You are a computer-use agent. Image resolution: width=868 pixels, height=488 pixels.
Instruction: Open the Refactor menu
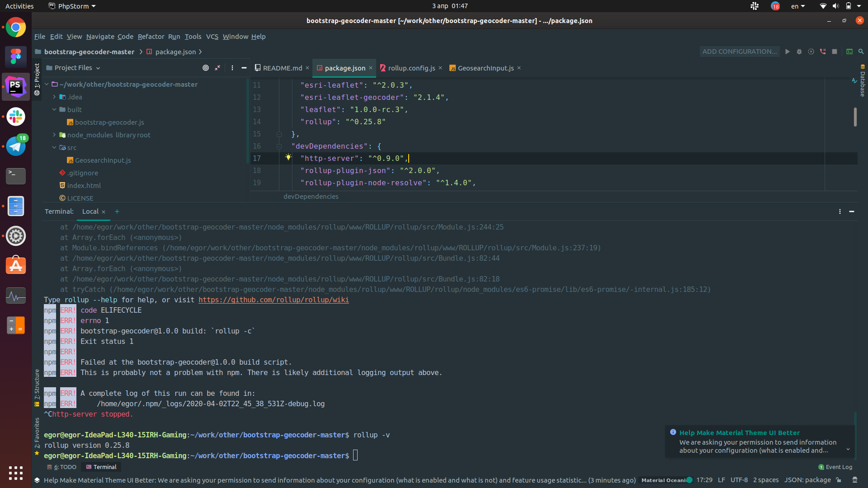[151, 37]
